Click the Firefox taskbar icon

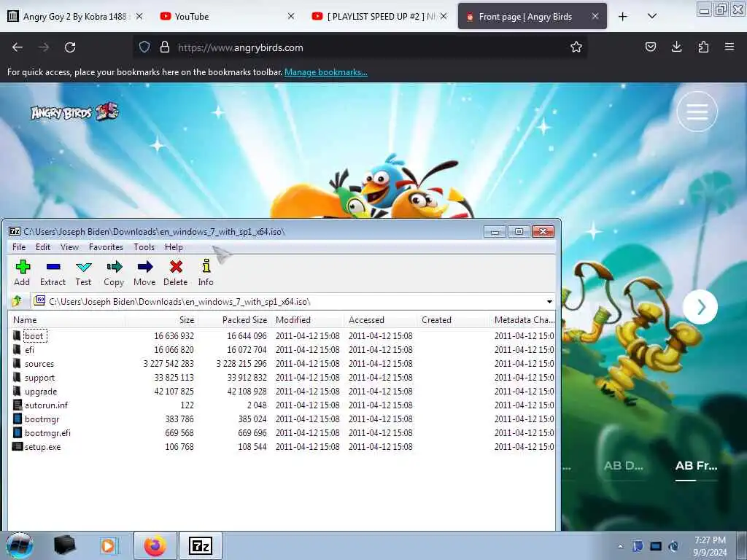(155, 545)
